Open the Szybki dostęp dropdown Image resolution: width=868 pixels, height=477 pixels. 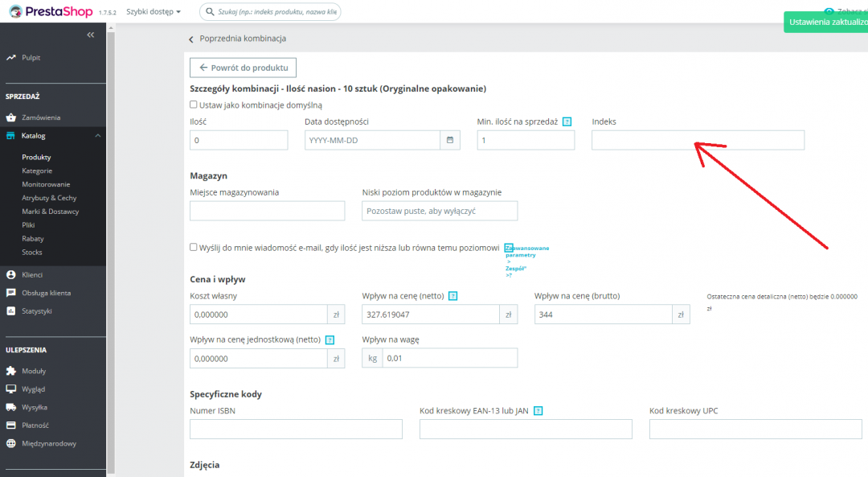pyautogui.click(x=153, y=12)
